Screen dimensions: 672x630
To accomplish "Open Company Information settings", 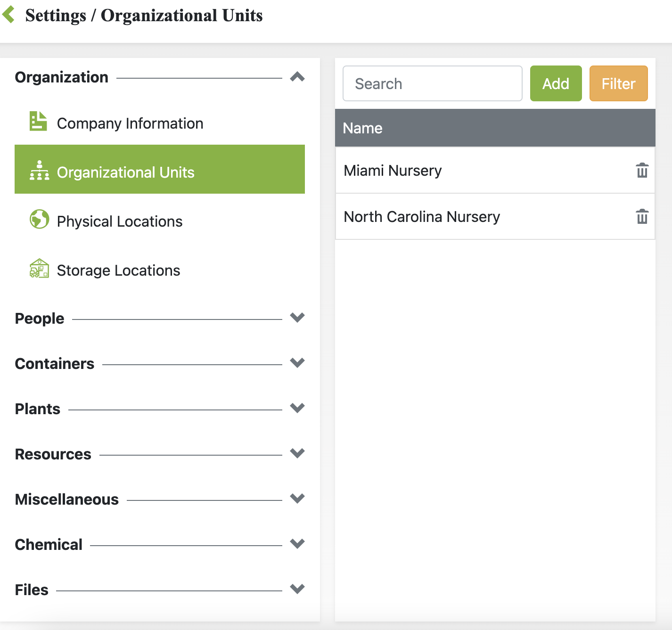I will 130,123.
